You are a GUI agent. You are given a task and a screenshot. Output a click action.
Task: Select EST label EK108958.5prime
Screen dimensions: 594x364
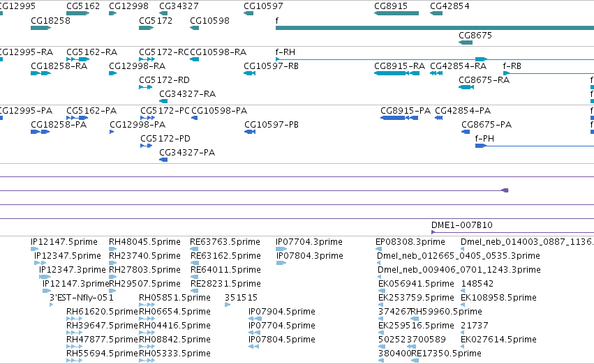(498, 298)
